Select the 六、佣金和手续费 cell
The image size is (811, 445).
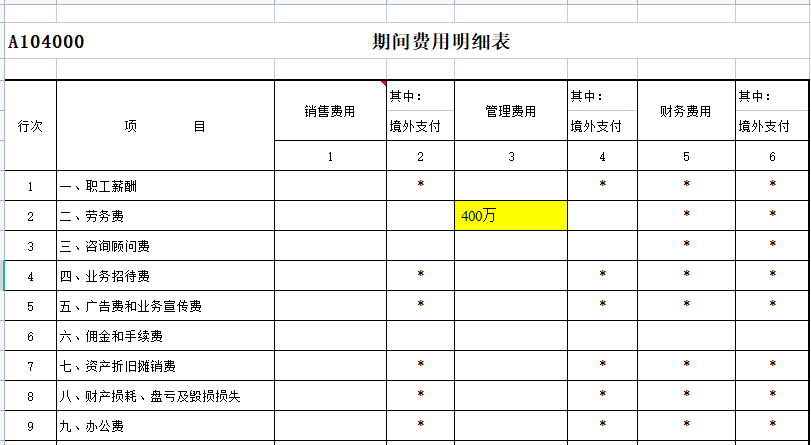[x=165, y=336]
